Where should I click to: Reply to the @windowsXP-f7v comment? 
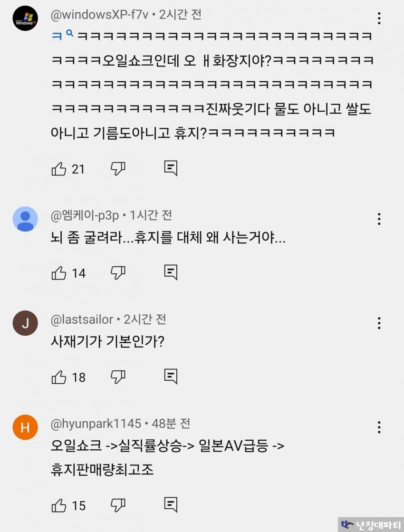pos(171,168)
